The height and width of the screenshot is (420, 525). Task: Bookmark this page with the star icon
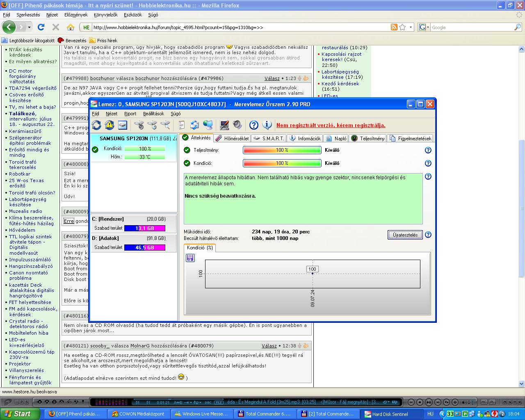[403, 27]
